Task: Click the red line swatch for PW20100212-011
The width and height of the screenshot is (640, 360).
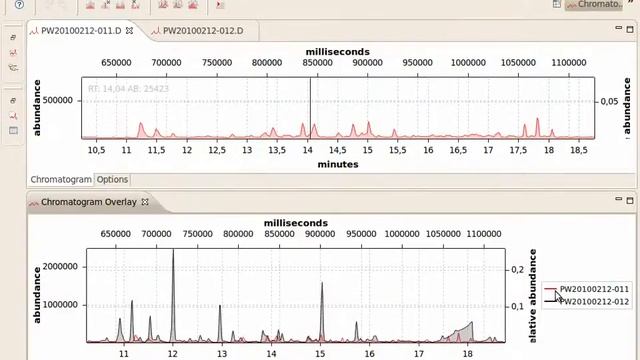Action: 551,289
